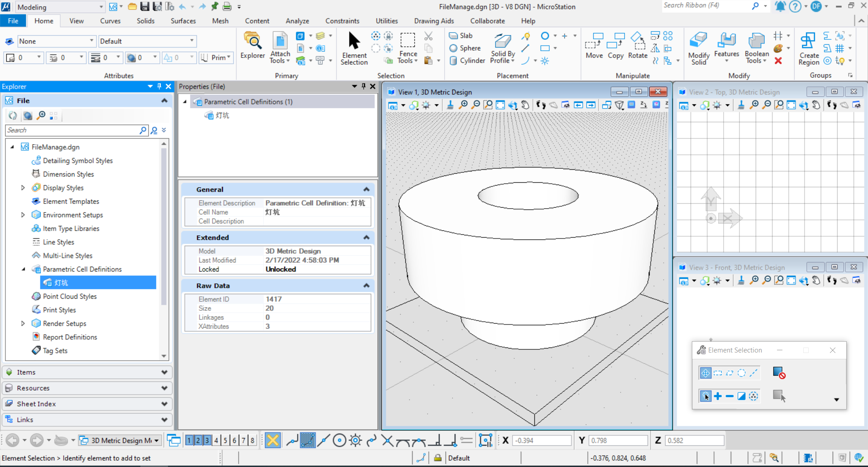Open Boolean Tools
Viewport: 868px width, 467px height.
pyautogui.click(x=757, y=48)
